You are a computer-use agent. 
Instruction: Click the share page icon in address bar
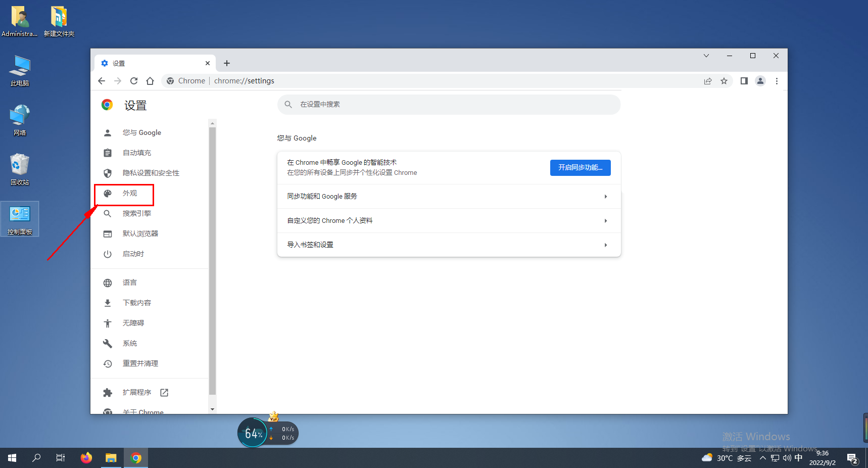[x=708, y=81]
